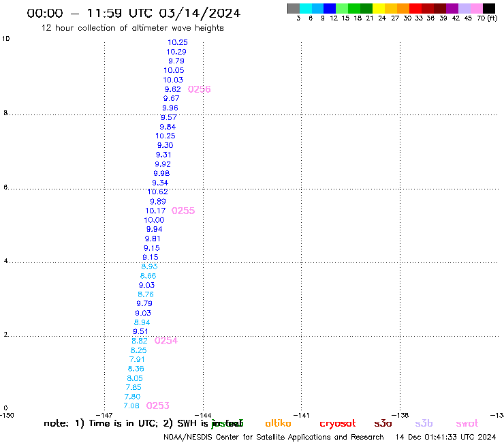Screen dimensions: 504x443
Task: Click the 9.57 wave height reading
Action: (169, 117)
